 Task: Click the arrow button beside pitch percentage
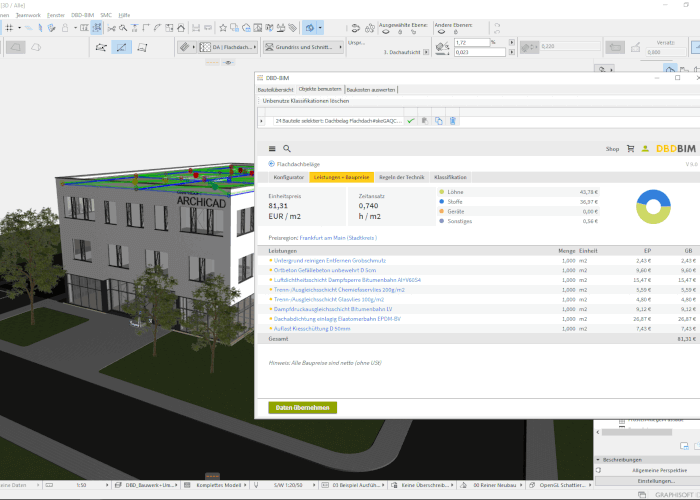[512, 42]
